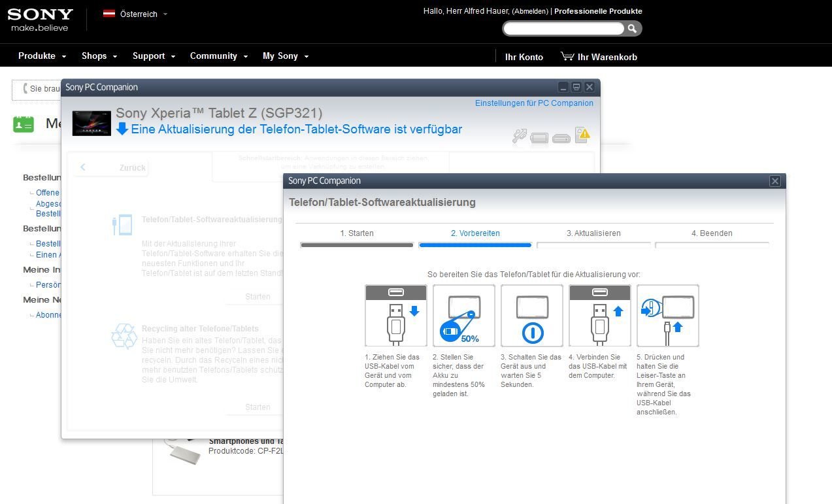The height and width of the screenshot is (504, 832).
Task: Click the empty progress bar under 4. Beenden
Action: click(712, 245)
